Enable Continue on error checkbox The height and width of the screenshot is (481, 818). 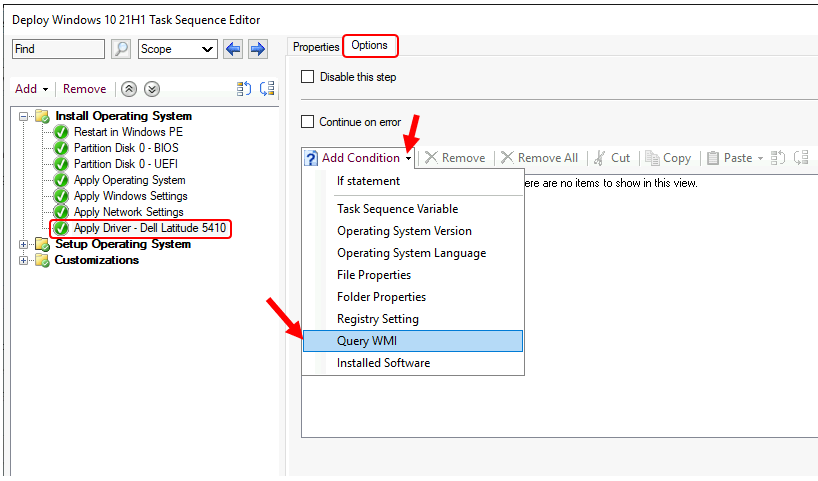coord(308,122)
